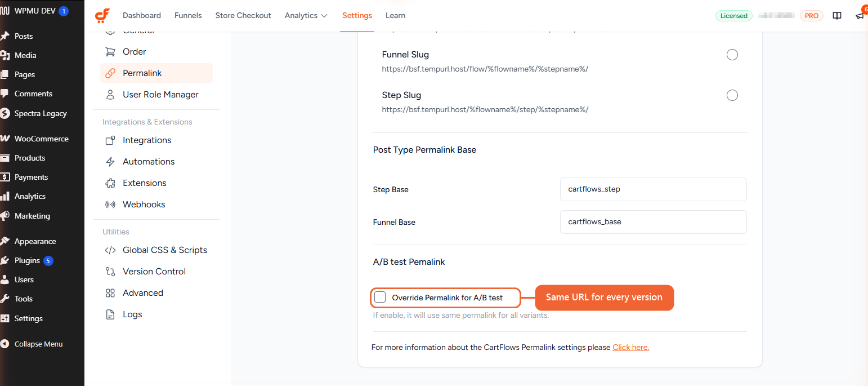Select the Funnel Slug radio button
Image resolution: width=868 pixels, height=386 pixels.
point(732,55)
